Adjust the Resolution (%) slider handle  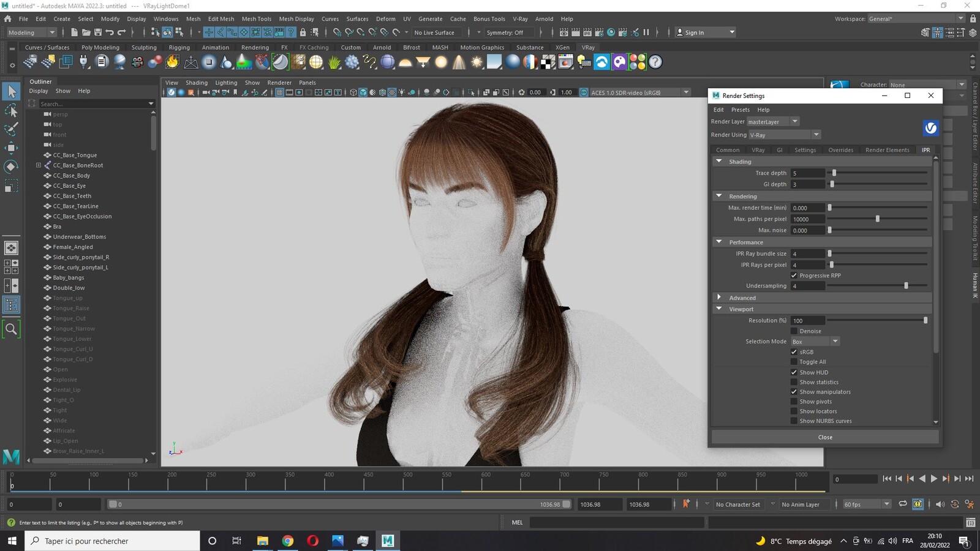(925, 321)
